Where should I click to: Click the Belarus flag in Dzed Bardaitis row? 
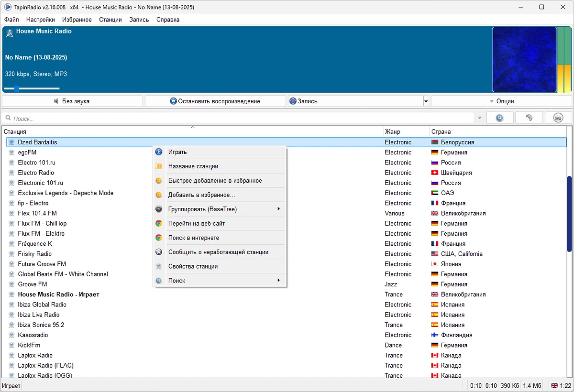(435, 142)
